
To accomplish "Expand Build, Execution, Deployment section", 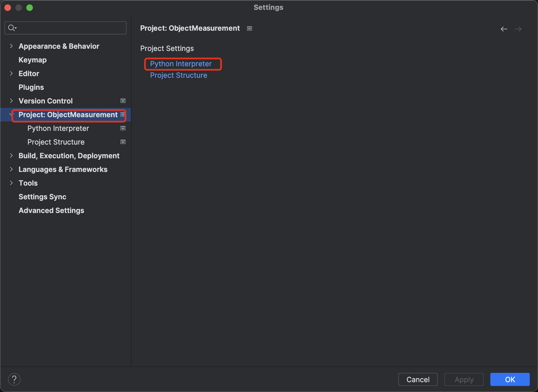I will click(11, 156).
